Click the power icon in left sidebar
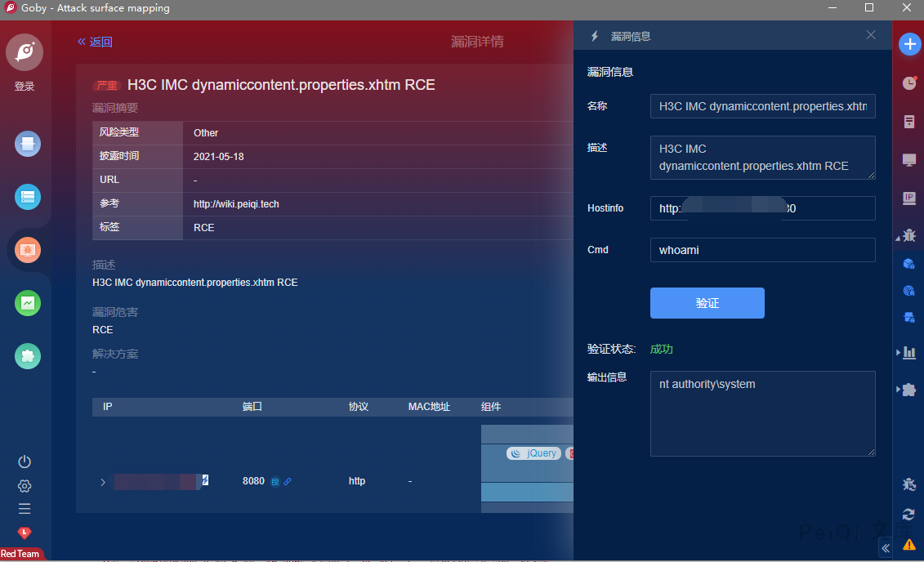 point(25,462)
